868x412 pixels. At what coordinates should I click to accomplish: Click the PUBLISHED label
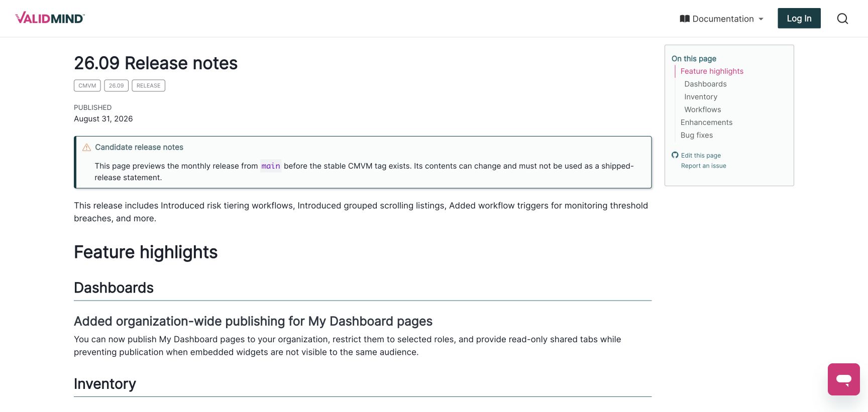[x=93, y=107]
